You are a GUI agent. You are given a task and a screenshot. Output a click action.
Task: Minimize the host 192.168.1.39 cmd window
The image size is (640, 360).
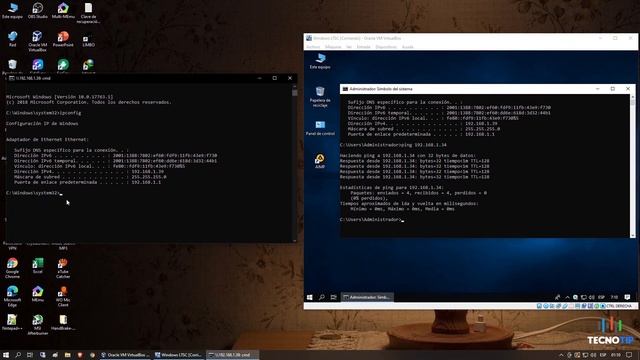[x=259, y=78]
